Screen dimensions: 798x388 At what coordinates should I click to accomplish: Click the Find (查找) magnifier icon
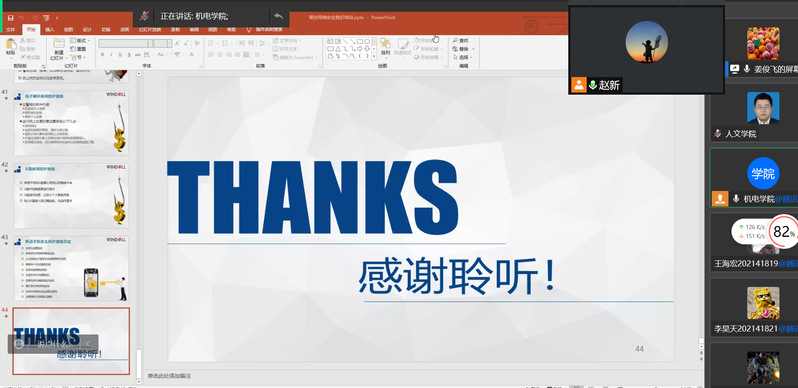[455, 40]
